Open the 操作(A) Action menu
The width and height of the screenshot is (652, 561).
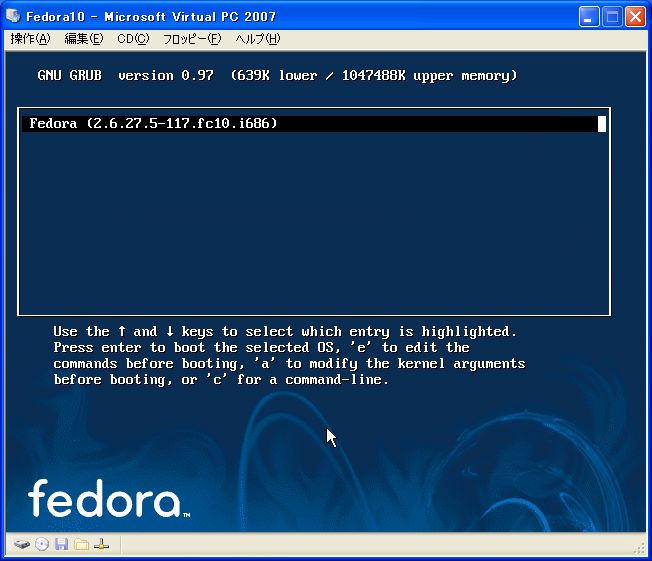click(x=30, y=39)
